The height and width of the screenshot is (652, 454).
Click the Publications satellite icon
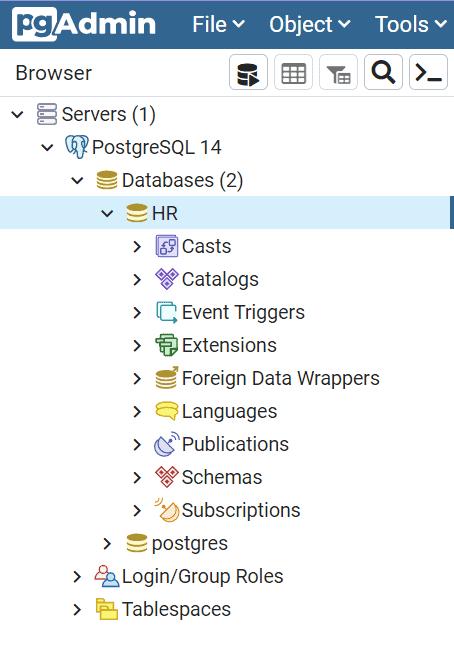point(167,444)
